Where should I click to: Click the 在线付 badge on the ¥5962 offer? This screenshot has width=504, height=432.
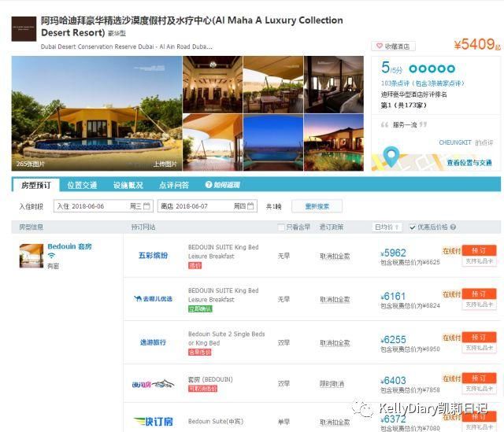(451, 251)
